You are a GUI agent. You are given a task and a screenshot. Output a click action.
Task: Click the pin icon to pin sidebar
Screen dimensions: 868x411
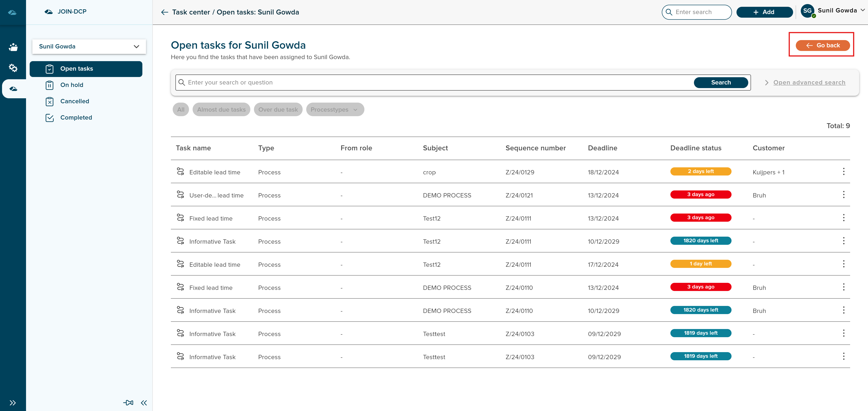128,403
